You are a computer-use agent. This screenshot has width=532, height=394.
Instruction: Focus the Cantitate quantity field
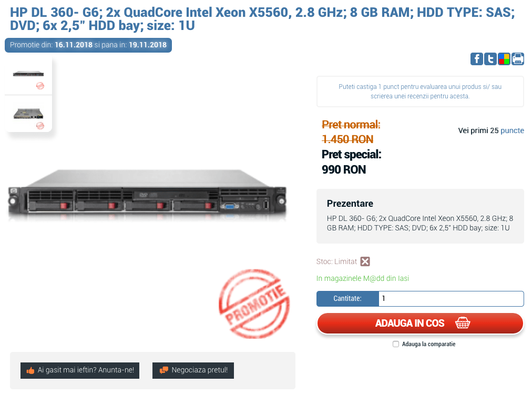pos(451,299)
